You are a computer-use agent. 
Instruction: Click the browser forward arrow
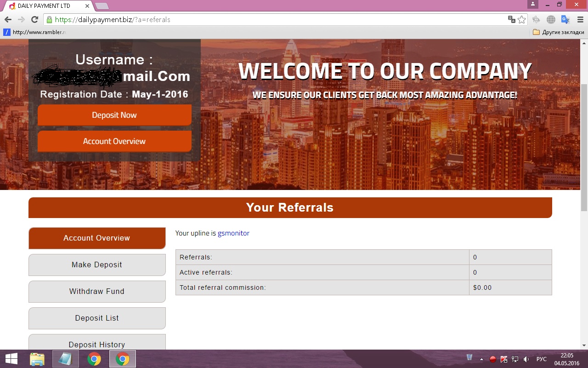coord(21,20)
